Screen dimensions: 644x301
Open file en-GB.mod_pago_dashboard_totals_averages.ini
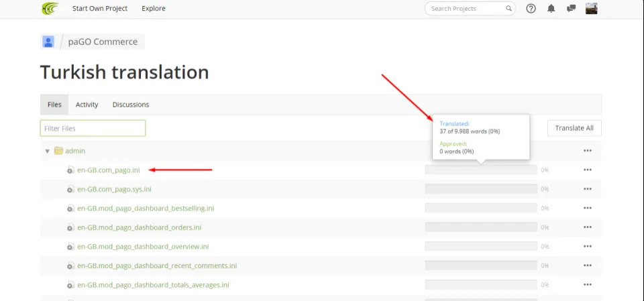point(153,285)
